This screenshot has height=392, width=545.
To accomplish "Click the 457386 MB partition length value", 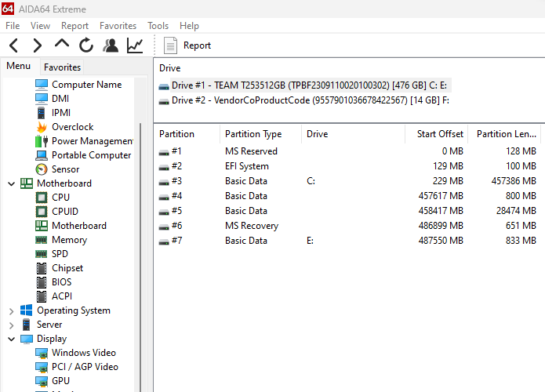I will tap(514, 181).
